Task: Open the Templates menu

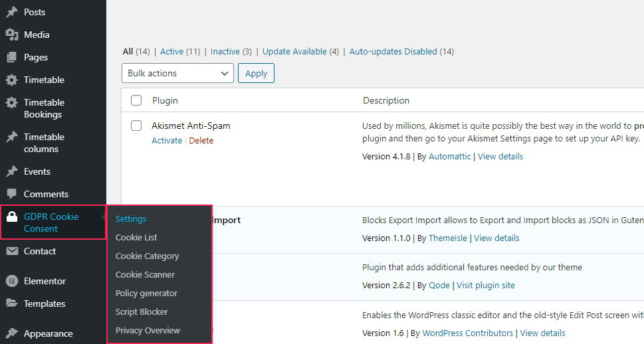Action: pos(45,303)
